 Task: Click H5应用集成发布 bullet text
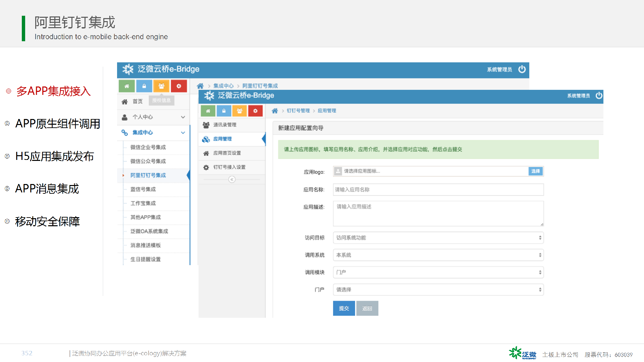55,156
